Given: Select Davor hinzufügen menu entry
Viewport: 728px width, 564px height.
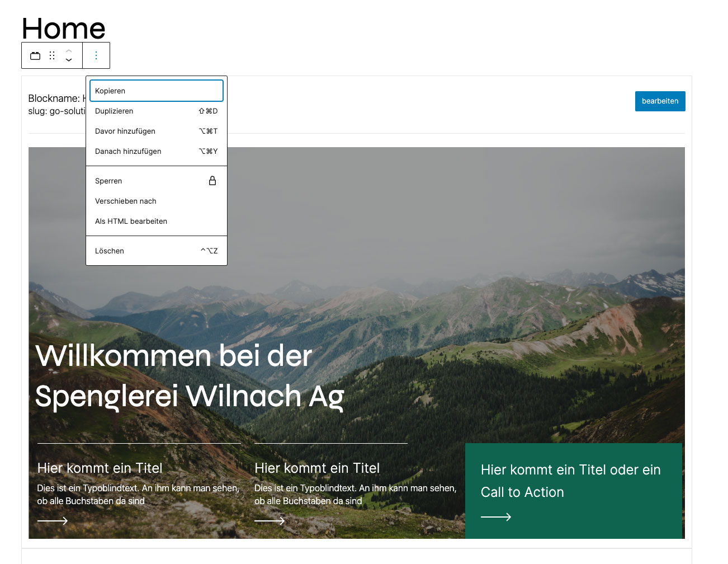Looking at the screenshot, I should point(157,131).
